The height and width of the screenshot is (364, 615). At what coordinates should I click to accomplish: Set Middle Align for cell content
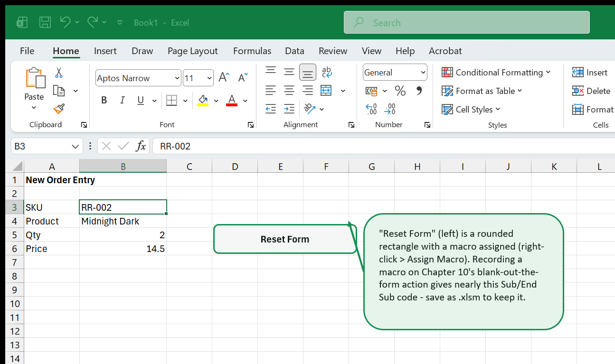tap(289, 72)
